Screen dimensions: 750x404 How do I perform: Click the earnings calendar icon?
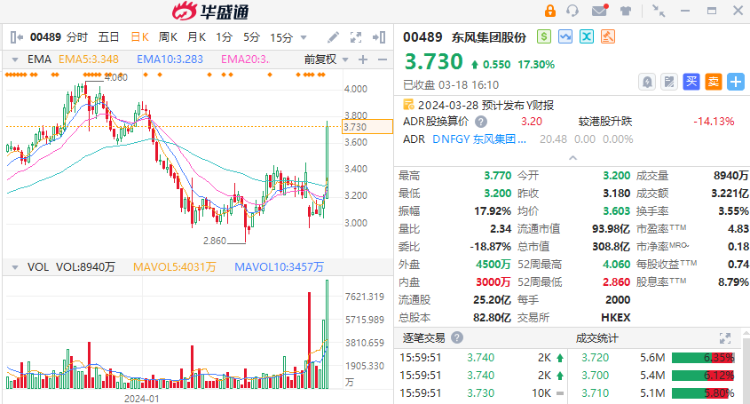pyautogui.click(x=408, y=104)
